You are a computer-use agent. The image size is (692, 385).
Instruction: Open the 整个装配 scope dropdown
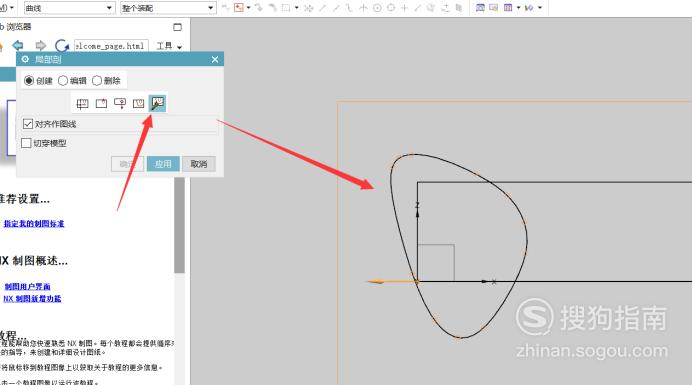[x=168, y=8]
